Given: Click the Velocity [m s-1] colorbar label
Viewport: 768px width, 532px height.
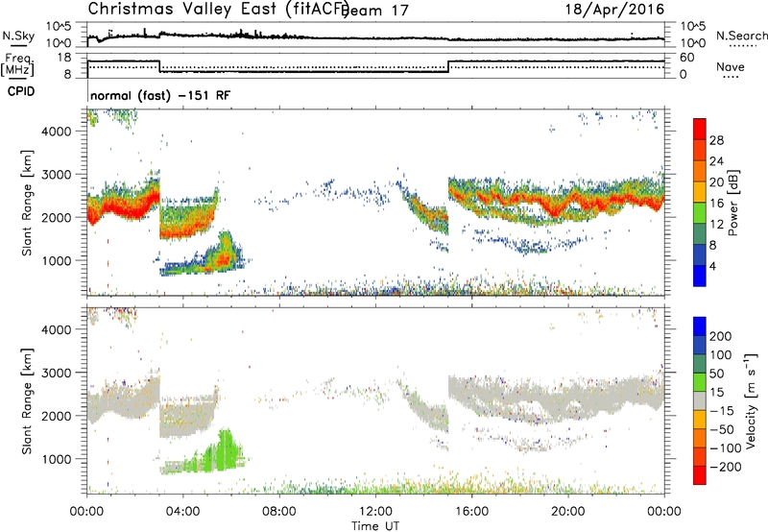Looking at the screenshot, I should [x=750, y=400].
